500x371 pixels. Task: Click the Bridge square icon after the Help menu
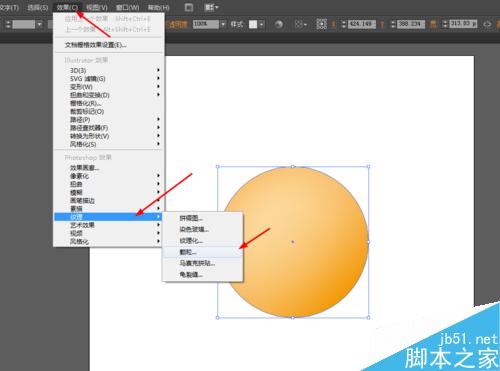click(189, 7)
